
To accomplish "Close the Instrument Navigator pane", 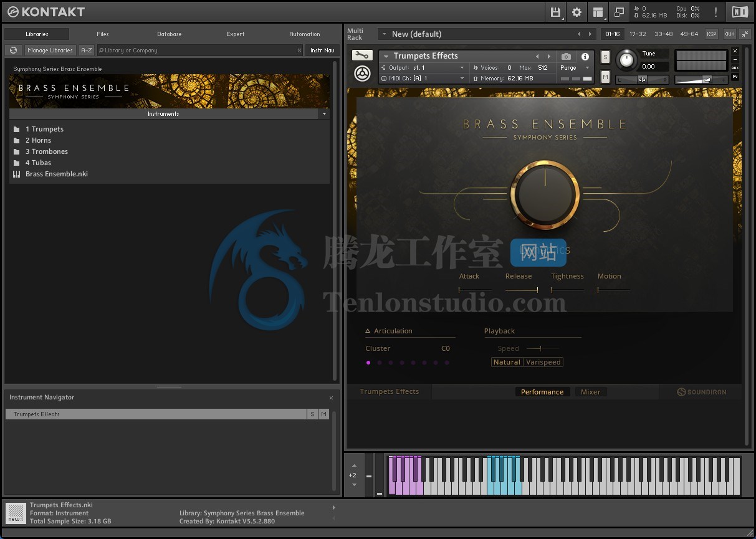I will click(331, 398).
